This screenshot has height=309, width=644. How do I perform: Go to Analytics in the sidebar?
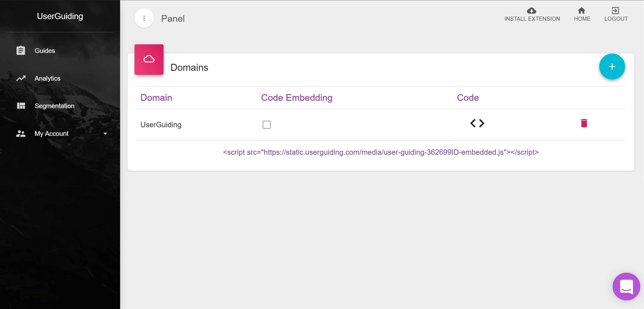(x=47, y=78)
